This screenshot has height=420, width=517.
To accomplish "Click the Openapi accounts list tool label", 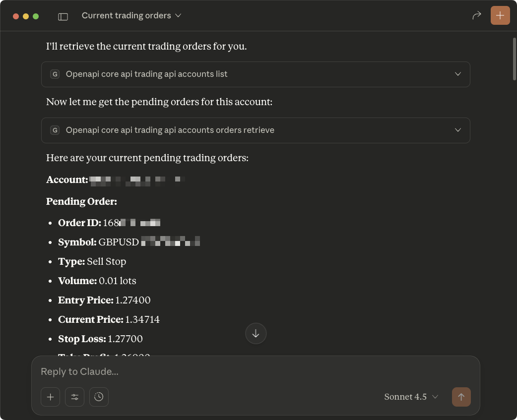I will pyautogui.click(x=147, y=74).
